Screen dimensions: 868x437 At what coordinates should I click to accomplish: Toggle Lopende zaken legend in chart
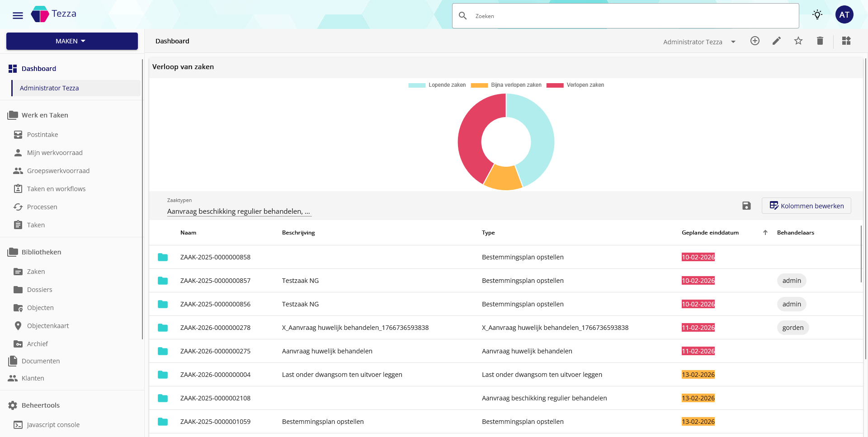pyautogui.click(x=437, y=85)
